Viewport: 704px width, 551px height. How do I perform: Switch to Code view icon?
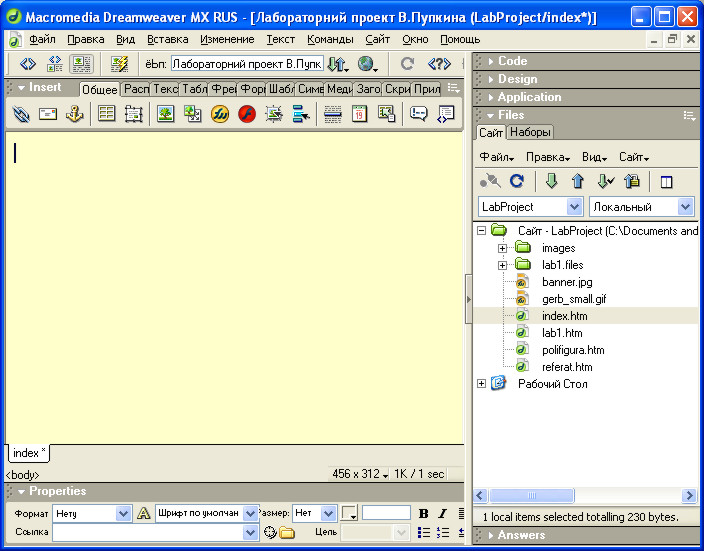pos(27,64)
